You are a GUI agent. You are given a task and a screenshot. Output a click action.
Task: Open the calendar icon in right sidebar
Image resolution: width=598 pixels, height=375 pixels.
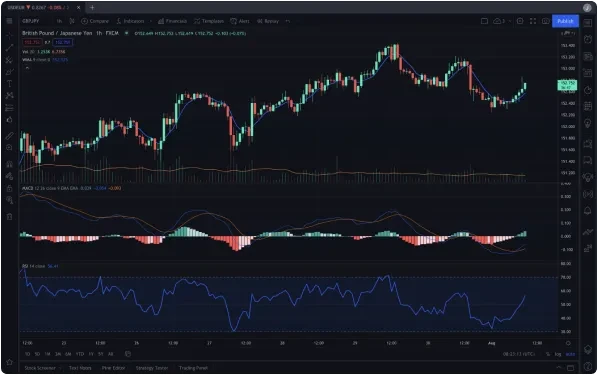pyautogui.click(x=588, y=106)
